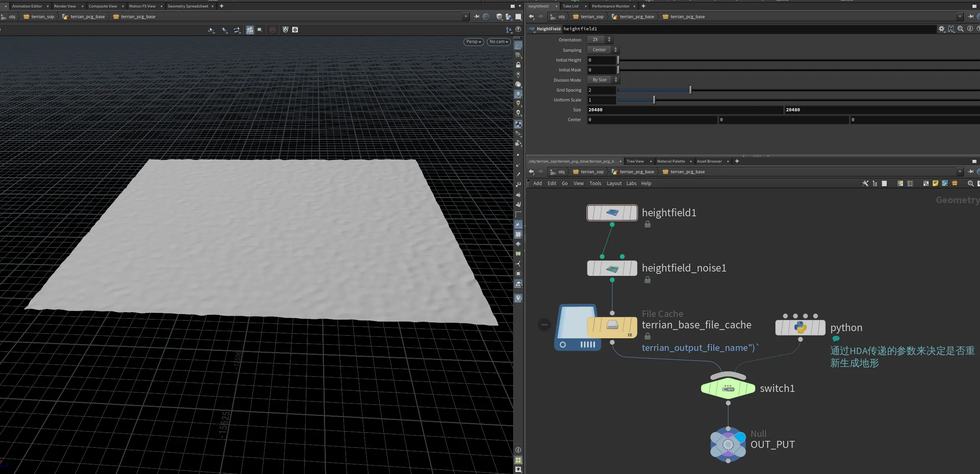980x474 pixels.
Task: Expand the parameter pane path dropdown arrow
Action: point(960,17)
